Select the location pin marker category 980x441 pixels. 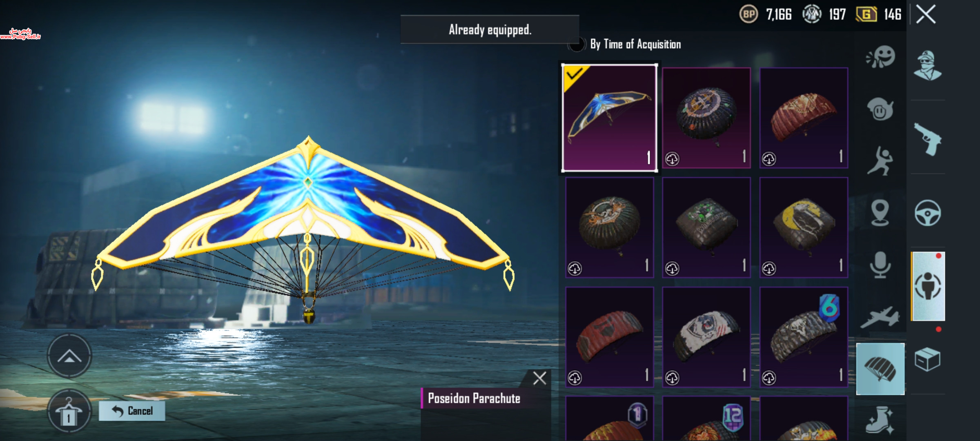pyautogui.click(x=880, y=213)
